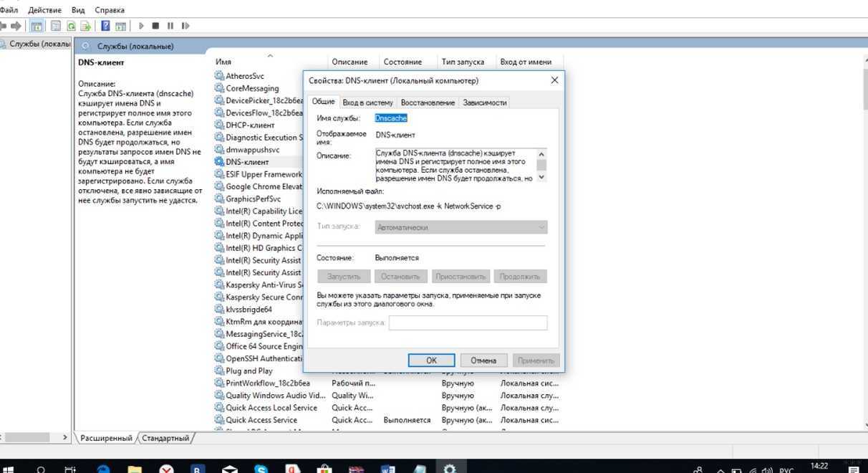Open the Зависимости tab

pos(484,102)
